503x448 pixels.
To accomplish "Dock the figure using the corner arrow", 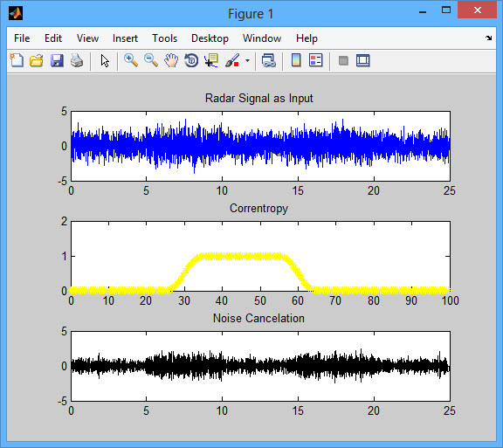I will click(488, 38).
